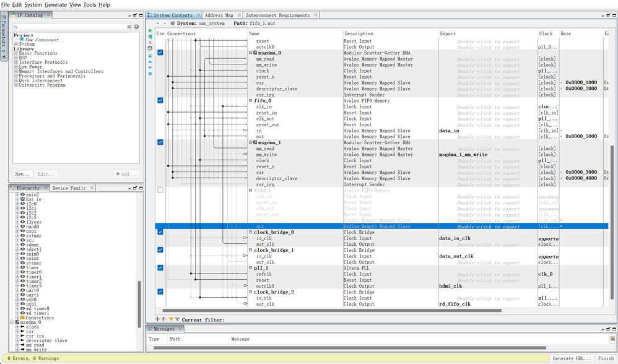Click the move-to-top arrow icon
Screen dimensions: 618x364
click(150, 55)
